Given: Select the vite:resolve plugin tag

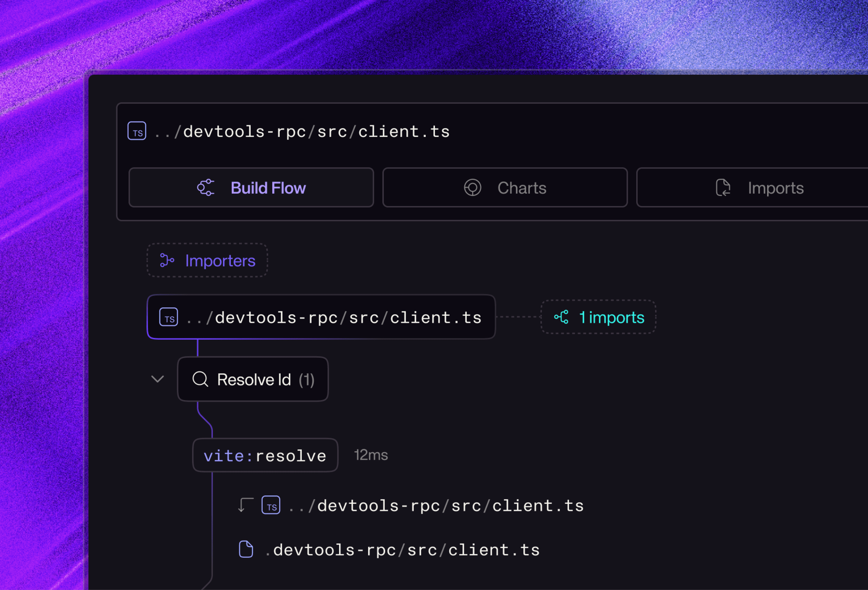Looking at the screenshot, I should tap(265, 455).
